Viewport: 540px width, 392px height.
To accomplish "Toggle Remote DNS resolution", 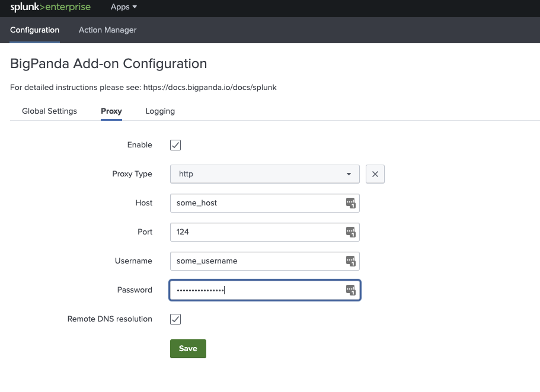I will click(x=175, y=319).
